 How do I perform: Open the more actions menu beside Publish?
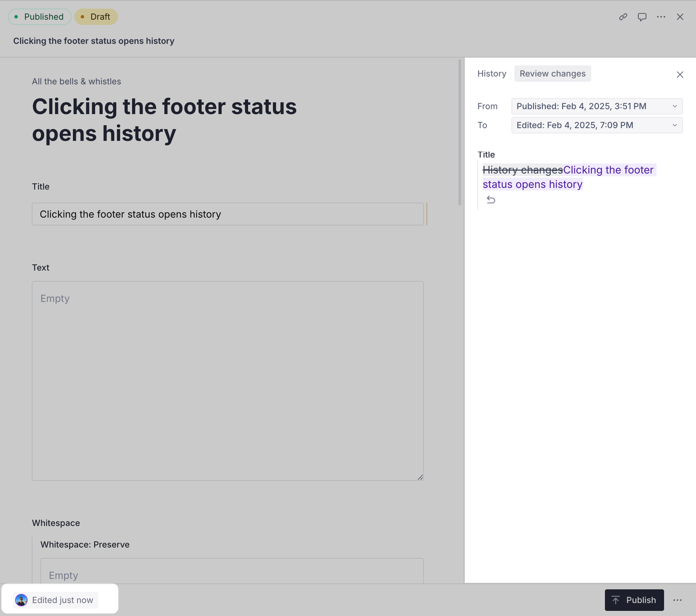(677, 600)
